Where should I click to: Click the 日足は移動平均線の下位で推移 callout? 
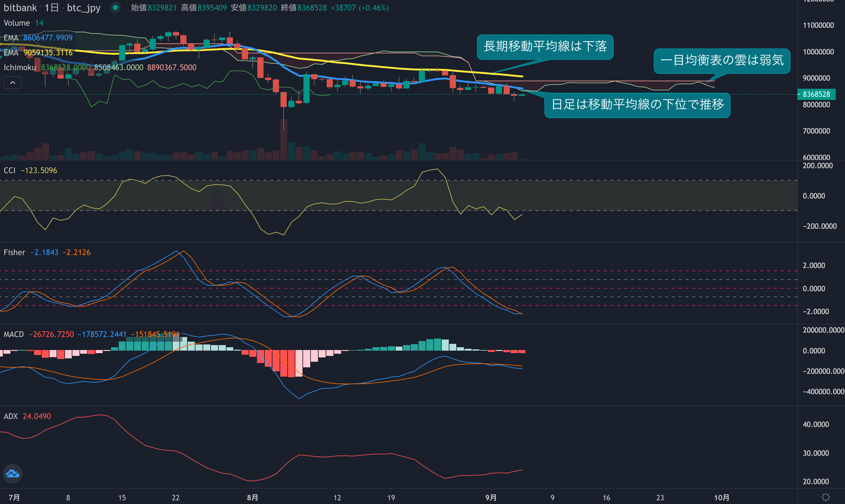[x=637, y=105]
